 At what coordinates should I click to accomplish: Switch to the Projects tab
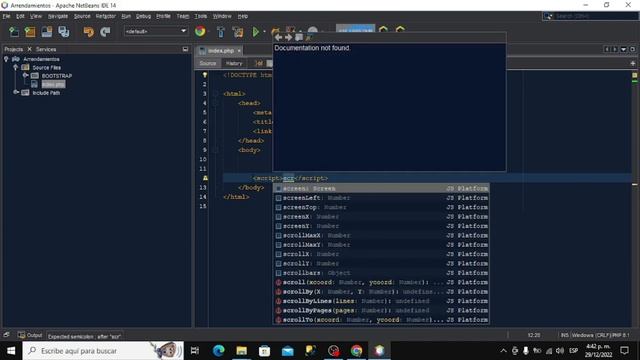coord(13,49)
